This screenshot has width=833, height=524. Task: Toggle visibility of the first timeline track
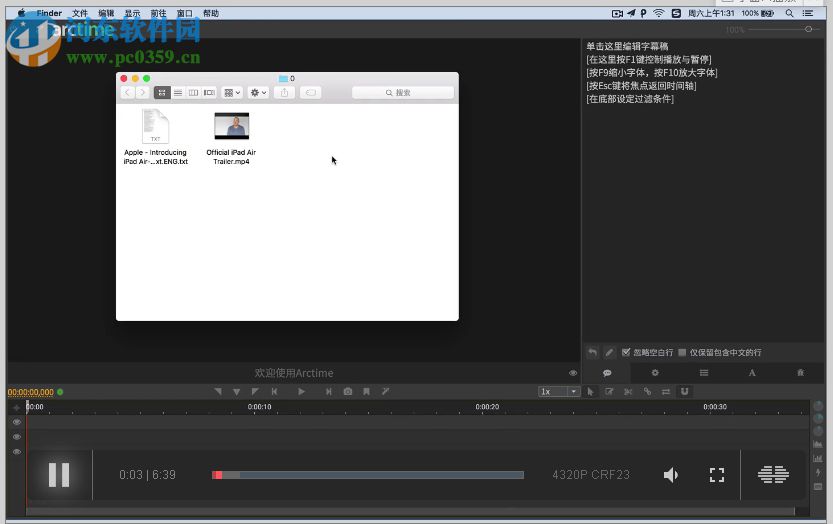(17, 422)
